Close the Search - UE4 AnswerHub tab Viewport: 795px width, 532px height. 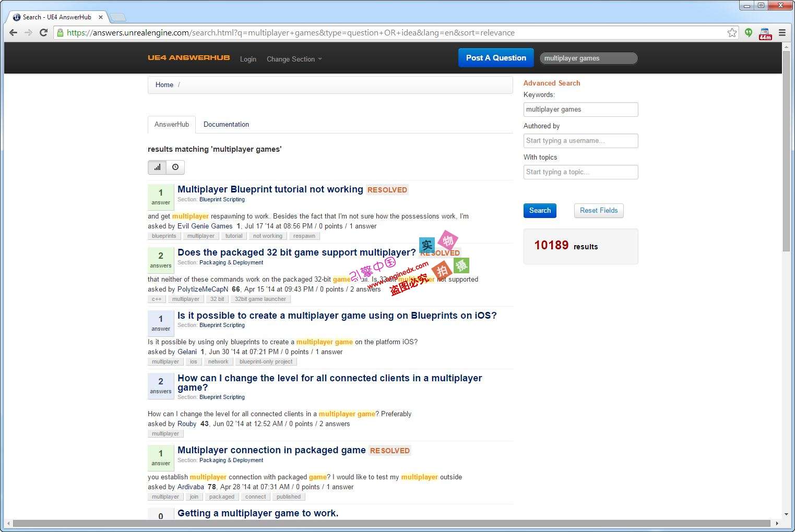(101, 17)
